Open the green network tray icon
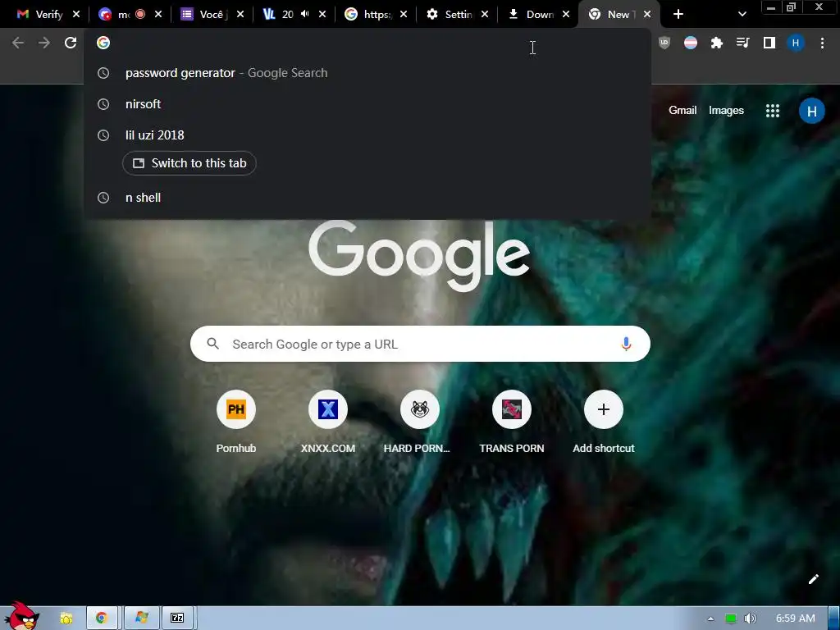840x630 pixels. [x=730, y=619]
